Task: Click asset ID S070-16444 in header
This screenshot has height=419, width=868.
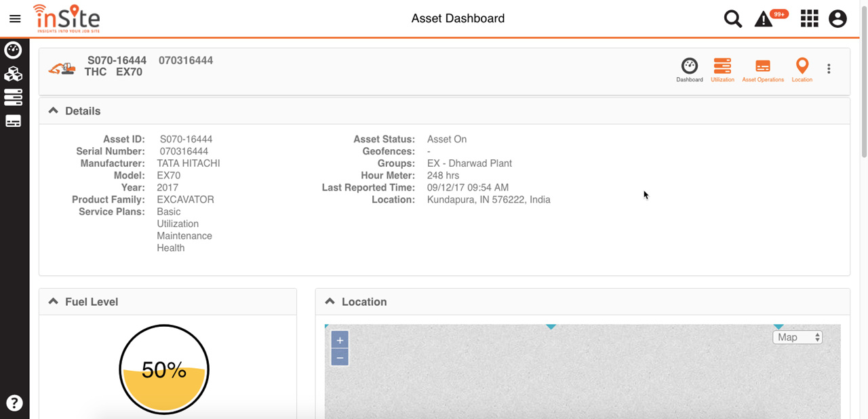Action: click(x=117, y=60)
